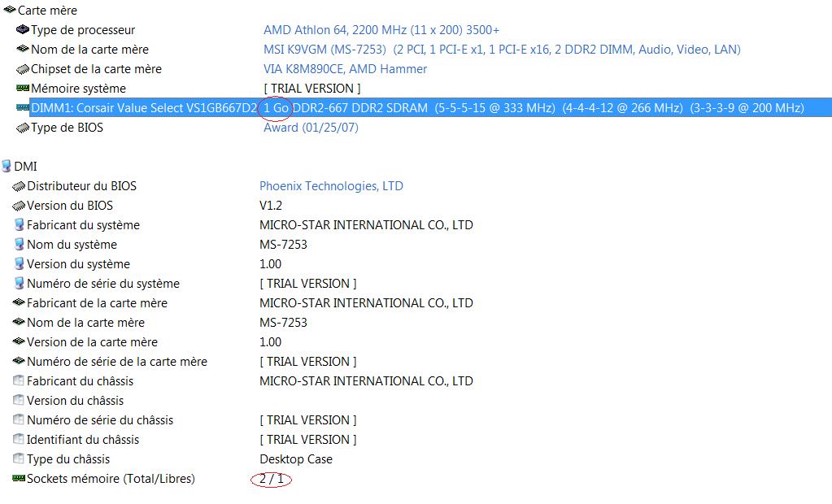Select the highlighted DIMM1 Corsair Value Select row
Image resolution: width=832 pixels, height=504 pixels.
click(430, 107)
